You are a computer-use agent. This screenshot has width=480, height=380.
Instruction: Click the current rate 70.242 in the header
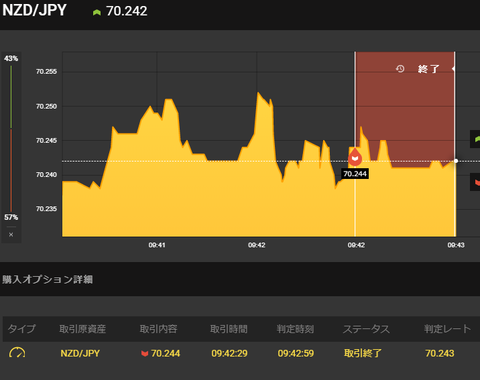[x=127, y=11]
